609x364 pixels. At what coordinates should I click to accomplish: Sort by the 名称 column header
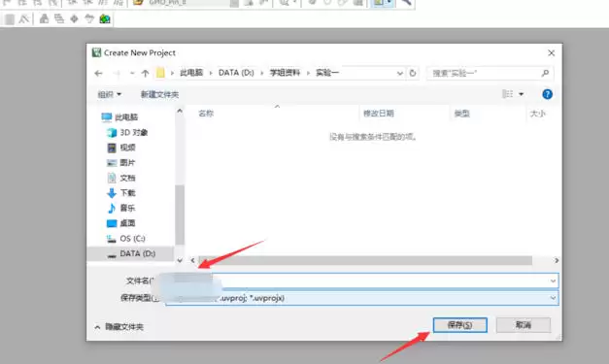pyautogui.click(x=206, y=114)
